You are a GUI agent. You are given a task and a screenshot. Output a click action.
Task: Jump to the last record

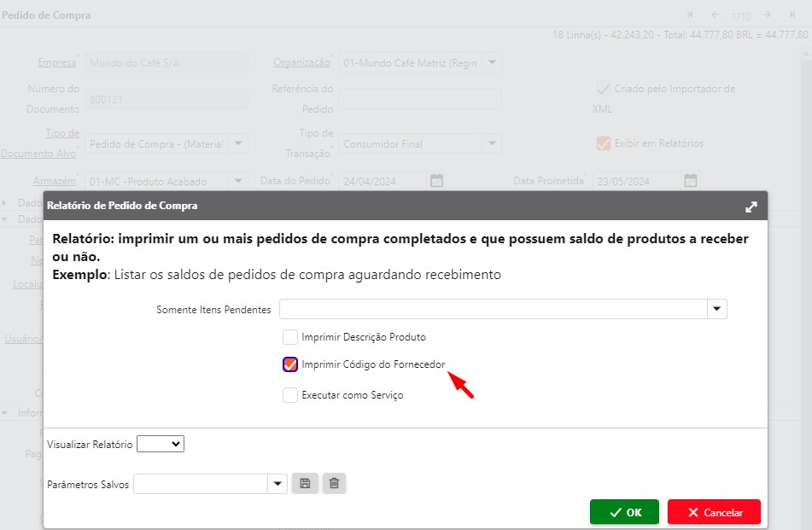pyautogui.click(x=792, y=15)
